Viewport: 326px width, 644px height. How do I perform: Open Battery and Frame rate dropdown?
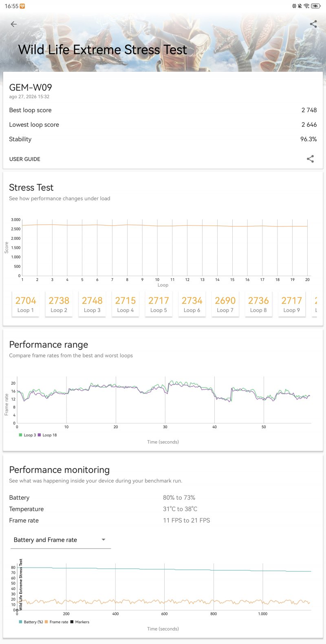pos(60,540)
